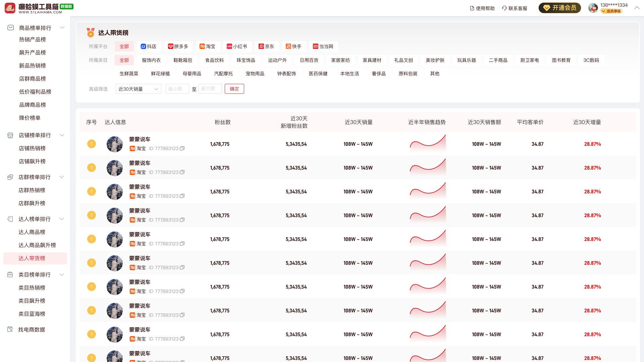Open 热销产品榜 in the sidebar
This screenshot has width=644, height=362.
point(33,40)
